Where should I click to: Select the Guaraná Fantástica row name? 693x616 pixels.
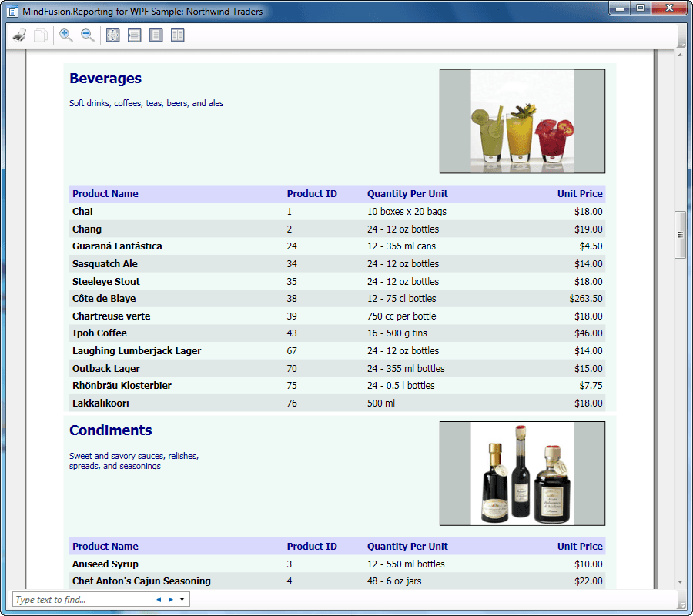click(x=117, y=246)
